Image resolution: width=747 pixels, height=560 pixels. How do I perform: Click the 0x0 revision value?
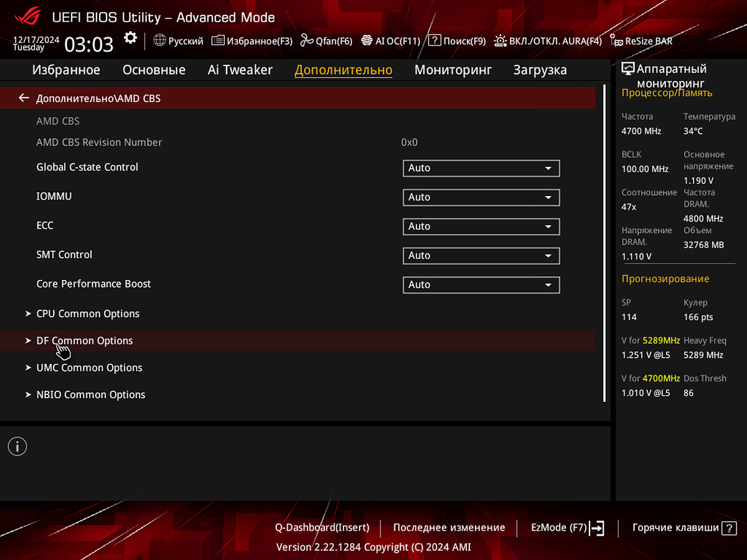[409, 142]
